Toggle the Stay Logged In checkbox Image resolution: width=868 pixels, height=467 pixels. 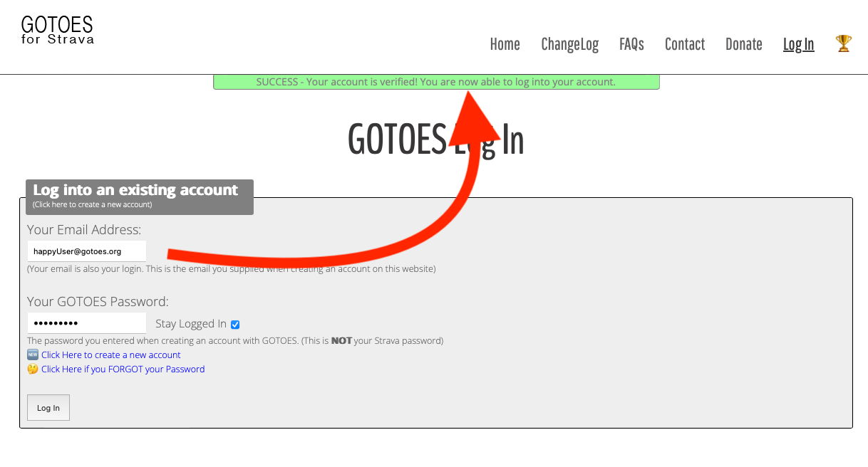tap(235, 325)
